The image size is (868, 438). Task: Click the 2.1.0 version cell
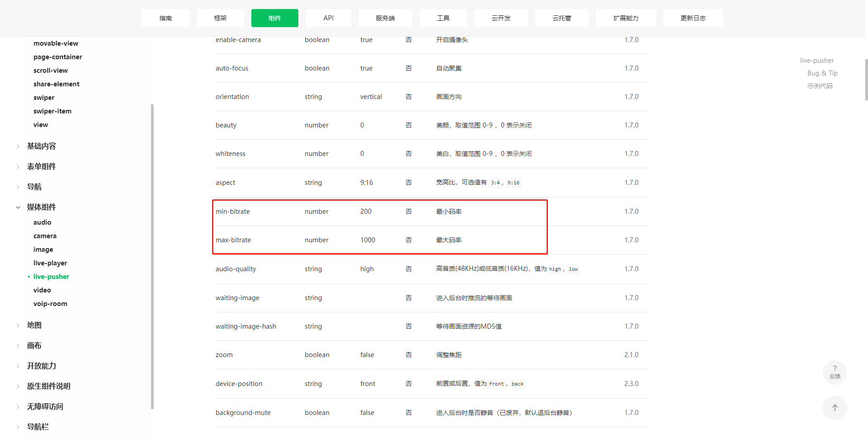point(632,355)
